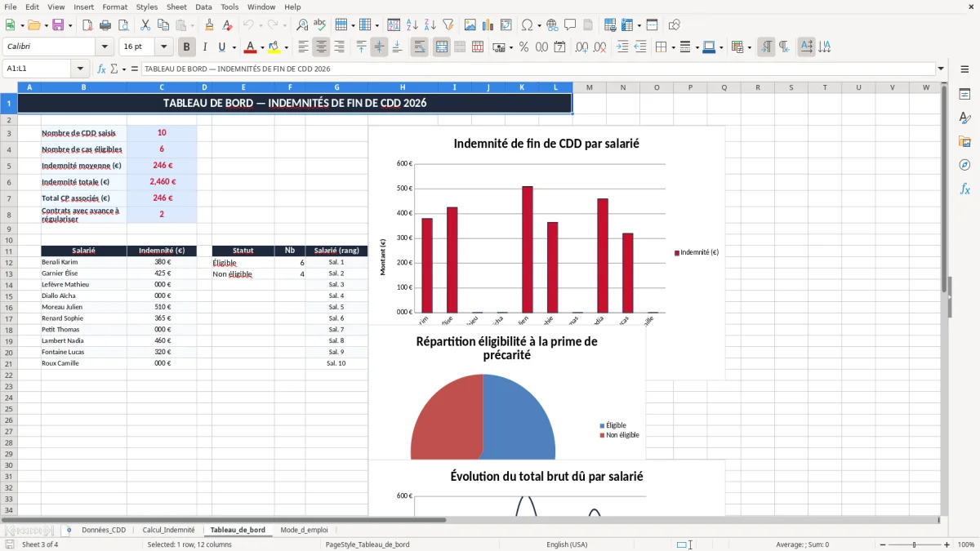Toggle Center Vertically alignment
This screenshot has width=980, height=551.
pyautogui.click(x=379, y=47)
